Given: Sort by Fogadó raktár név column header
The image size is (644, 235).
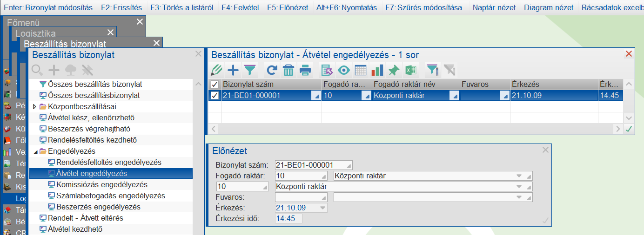Looking at the screenshot, I should point(416,85).
